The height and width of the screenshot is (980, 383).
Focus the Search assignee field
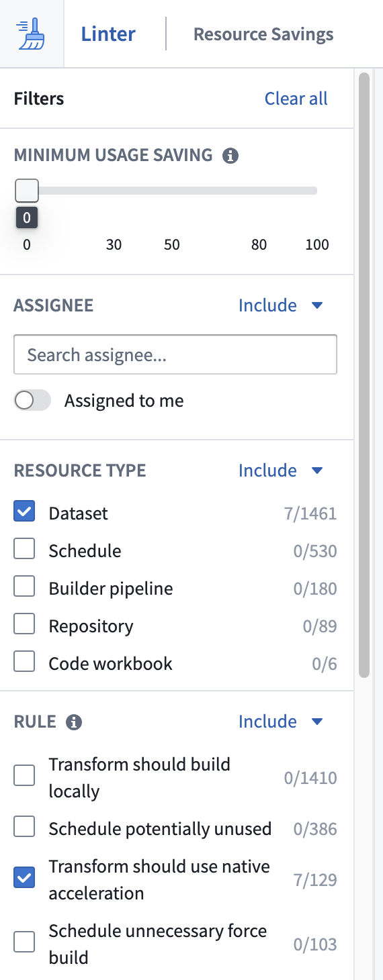[175, 354]
